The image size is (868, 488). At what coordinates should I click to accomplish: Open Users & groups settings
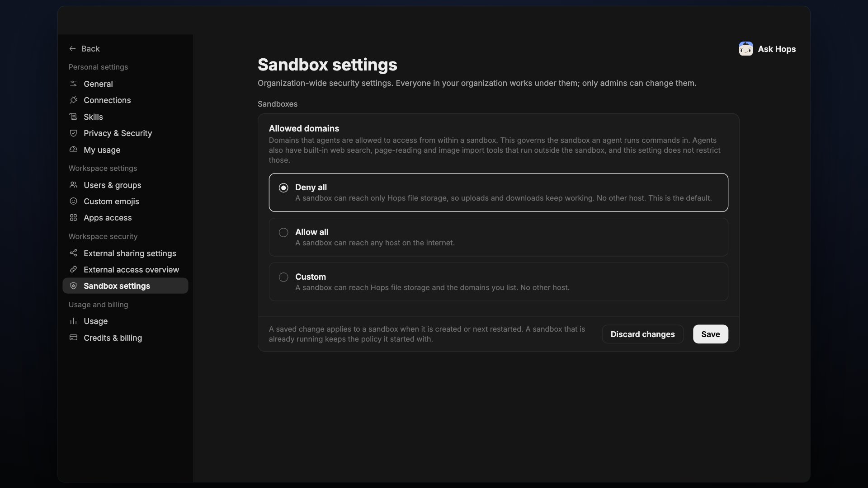click(x=125, y=185)
